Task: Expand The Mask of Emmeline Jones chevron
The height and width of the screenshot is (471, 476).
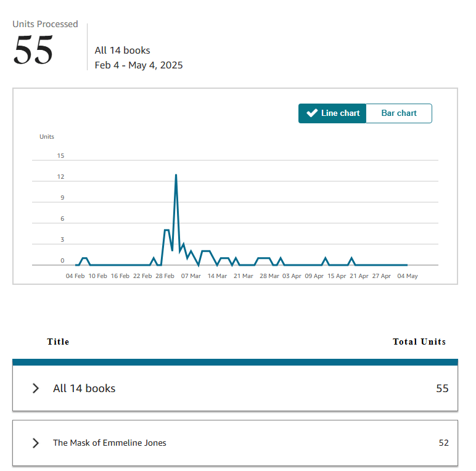Action: coord(36,443)
